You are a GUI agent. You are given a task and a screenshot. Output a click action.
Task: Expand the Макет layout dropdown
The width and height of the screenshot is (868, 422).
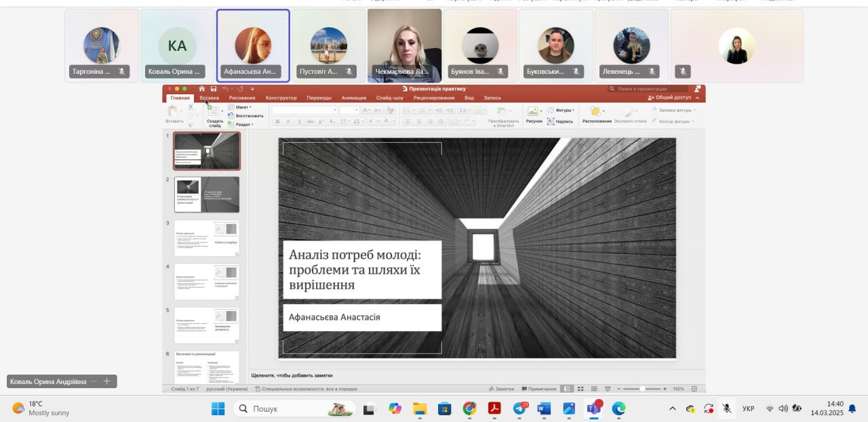[x=242, y=107]
